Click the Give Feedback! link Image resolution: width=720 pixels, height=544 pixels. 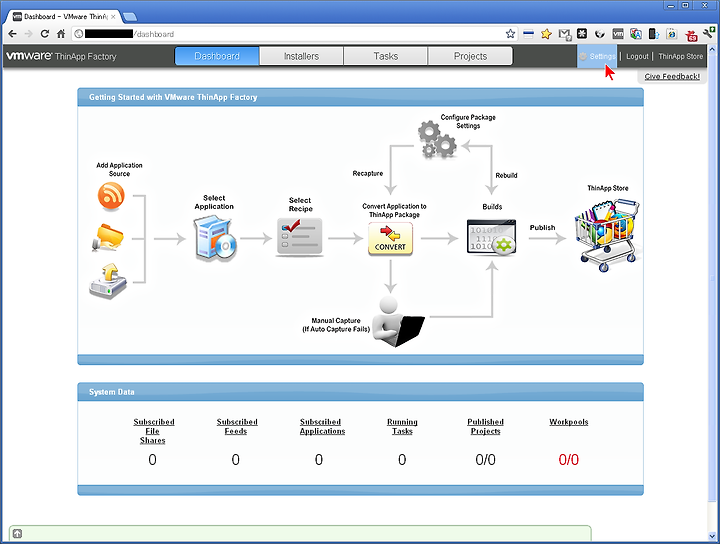(x=672, y=76)
